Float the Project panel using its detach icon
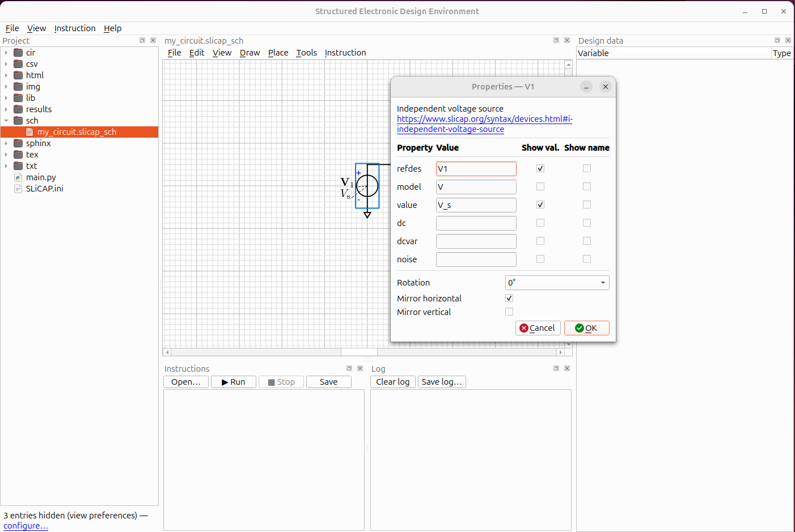Viewport: 795px width, 532px height. (x=142, y=40)
